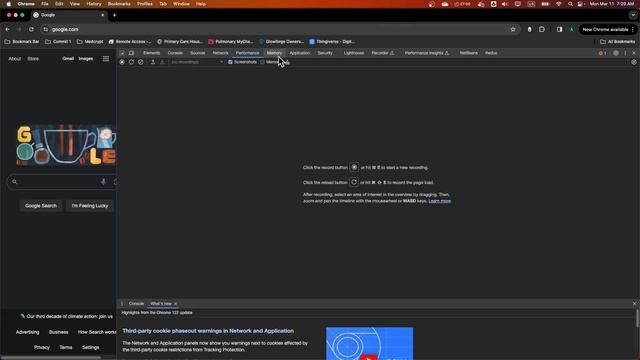This screenshot has height=360, width=640.
Task: Open the Privacy footer link
Action: point(42,347)
